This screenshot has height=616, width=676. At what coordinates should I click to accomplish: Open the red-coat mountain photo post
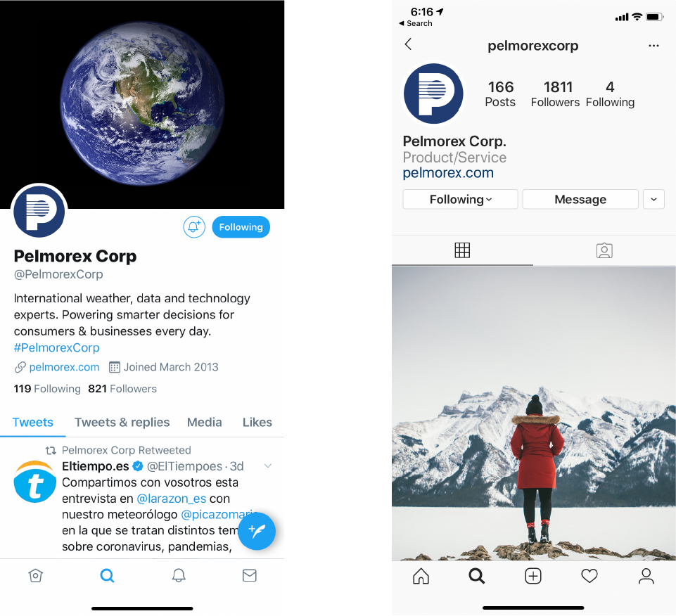[534, 413]
